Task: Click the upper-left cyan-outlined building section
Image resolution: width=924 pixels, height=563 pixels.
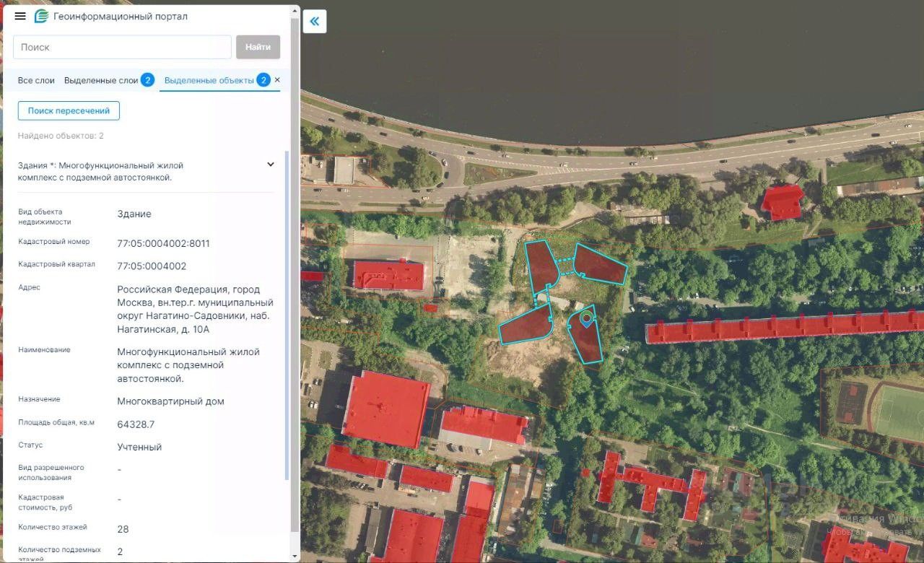Action: (541, 266)
